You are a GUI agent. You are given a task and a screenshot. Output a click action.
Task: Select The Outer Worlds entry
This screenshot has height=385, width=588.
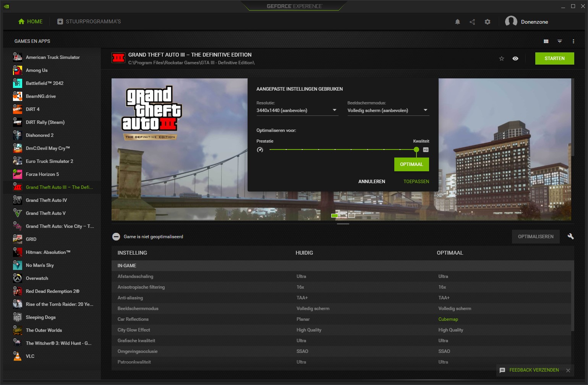52,330
